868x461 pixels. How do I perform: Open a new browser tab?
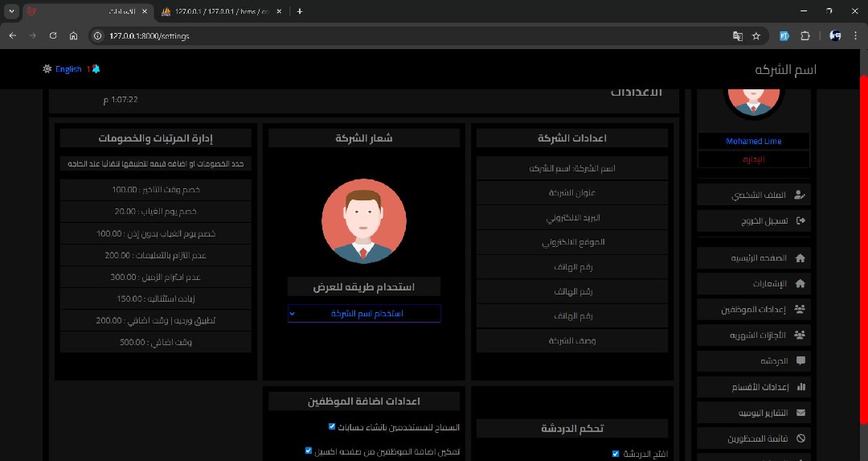(300, 11)
